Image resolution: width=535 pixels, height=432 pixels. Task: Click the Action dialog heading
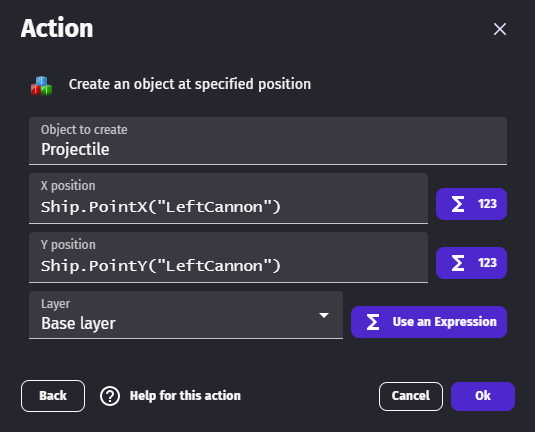point(57,28)
